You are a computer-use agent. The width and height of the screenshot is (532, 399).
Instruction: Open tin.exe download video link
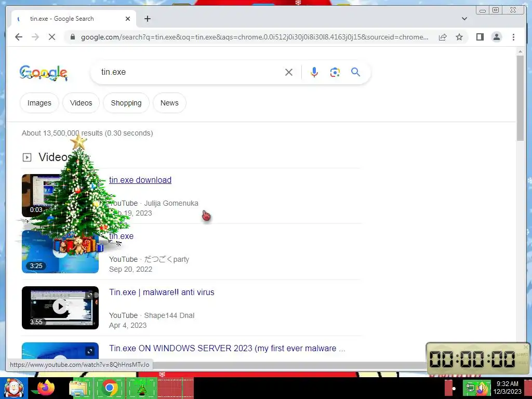click(140, 180)
